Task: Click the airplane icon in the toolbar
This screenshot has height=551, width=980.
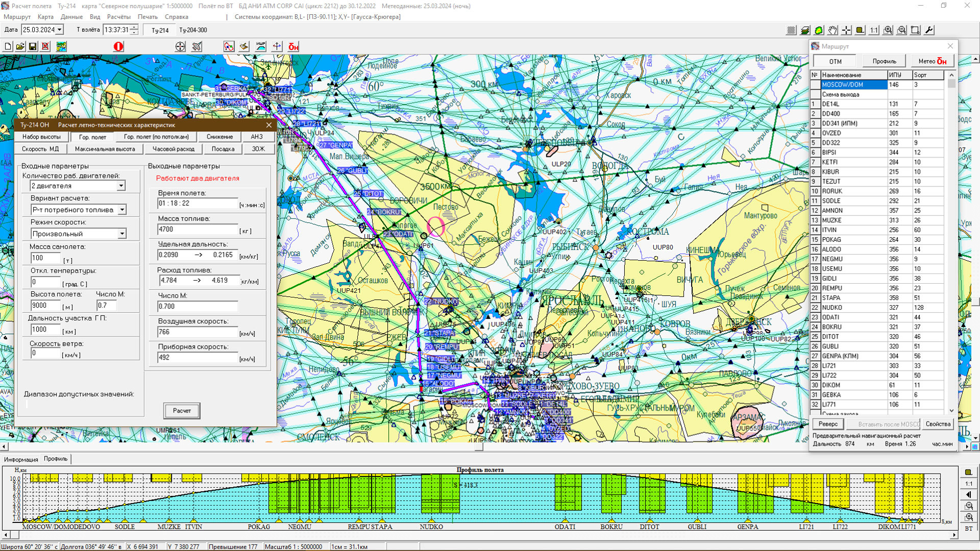Action: click(197, 46)
